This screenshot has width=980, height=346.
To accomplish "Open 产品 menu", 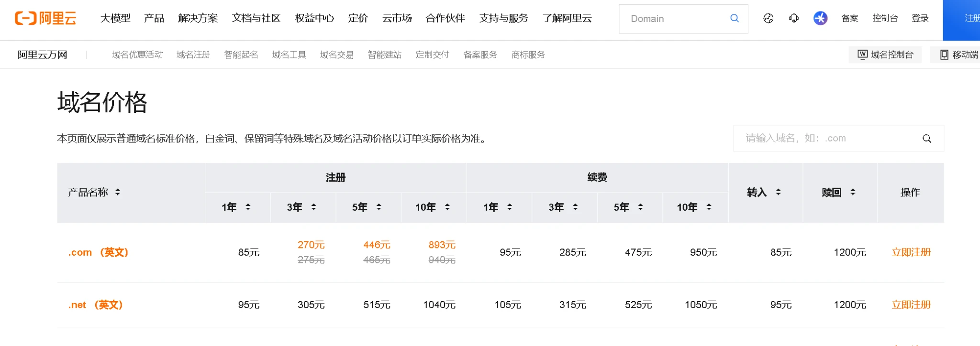I will (x=154, y=18).
